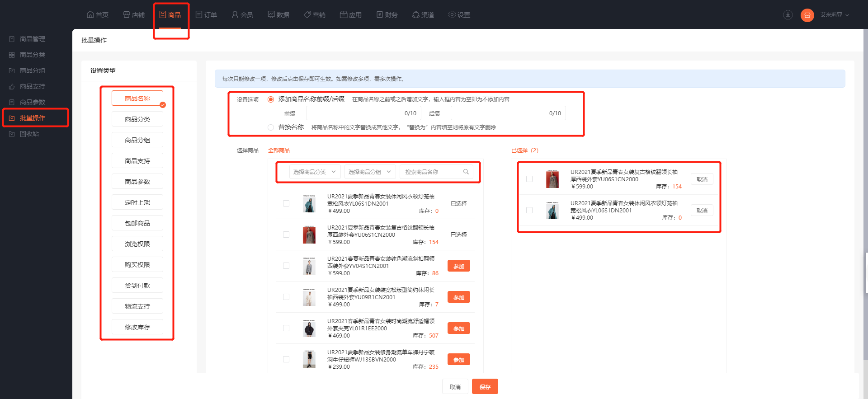Check the YL01R1EE2000 product checkbox

pos(286,328)
